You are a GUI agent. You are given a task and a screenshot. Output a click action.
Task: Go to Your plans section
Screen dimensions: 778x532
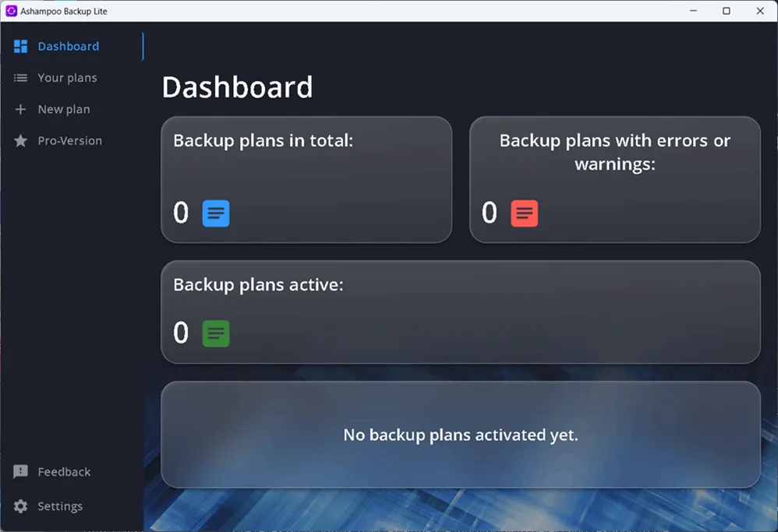(x=67, y=78)
